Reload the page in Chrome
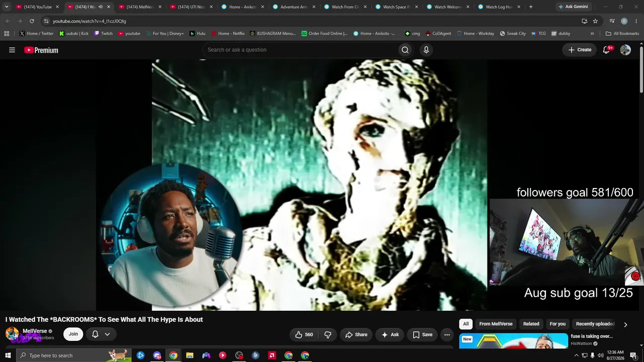The image size is (644, 362). pos(32,21)
